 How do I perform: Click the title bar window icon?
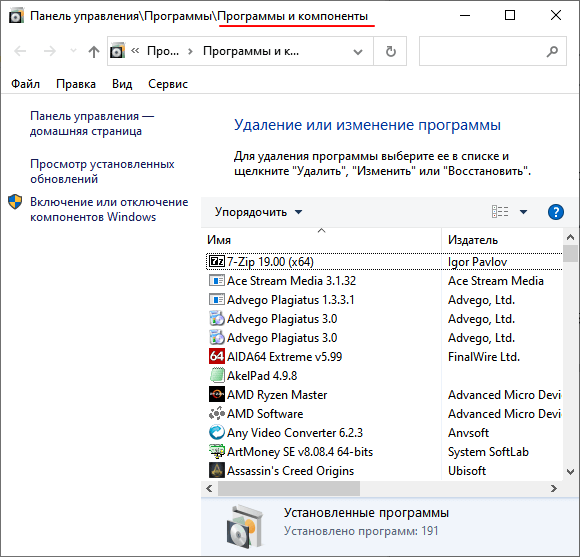click(x=16, y=16)
